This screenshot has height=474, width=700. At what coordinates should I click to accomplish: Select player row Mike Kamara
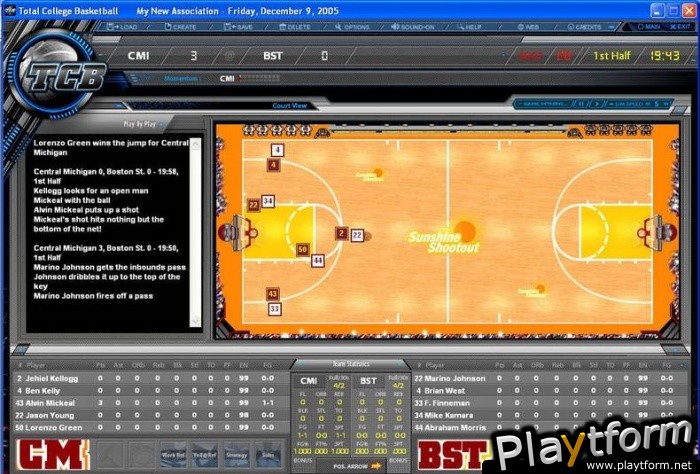[x=549, y=415]
